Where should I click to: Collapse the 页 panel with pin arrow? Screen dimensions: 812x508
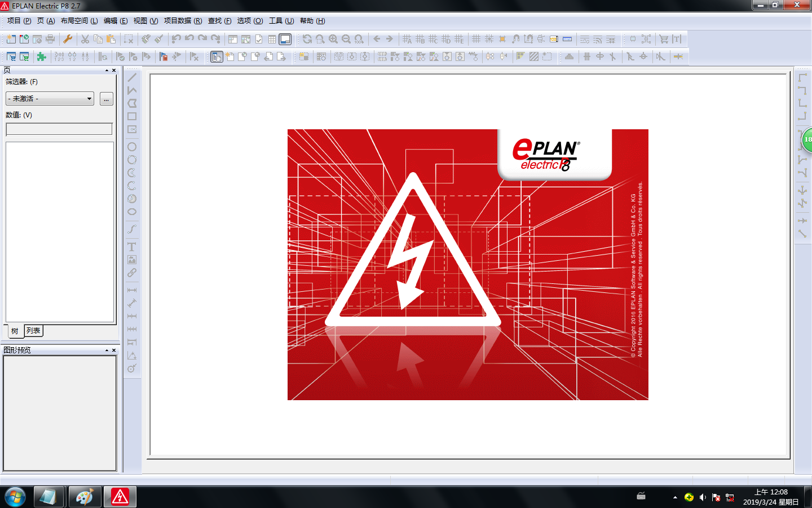(107, 71)
